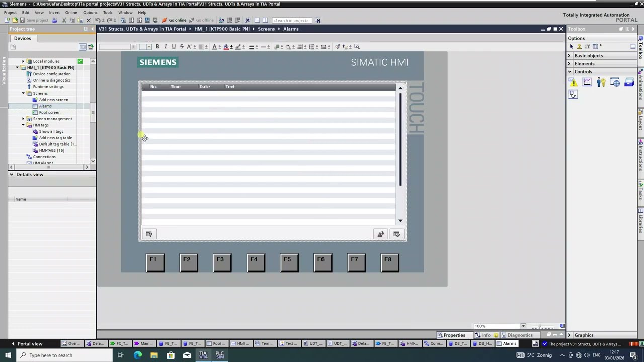This screenshot has height=362, width=644.
Task: Click the font color A icon
Action: pyautogui.click(x=214, y=47)
